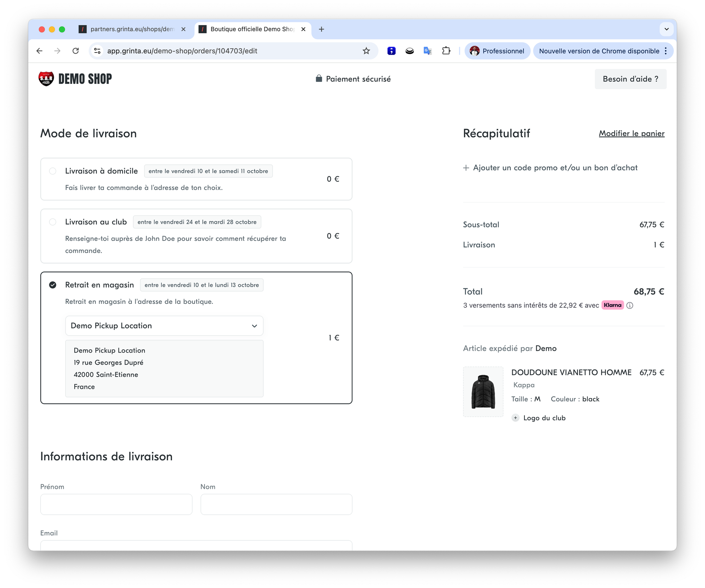Viewport: 705px width, 588px height.
Task: Reload the page using refresh icon
Action: click(x=75, y=51)
